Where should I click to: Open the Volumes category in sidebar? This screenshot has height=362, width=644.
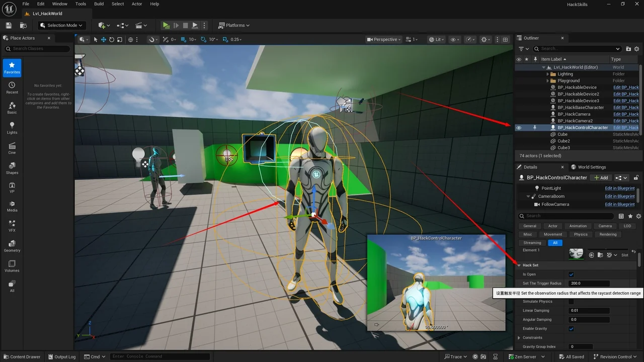tap(12, 265)
